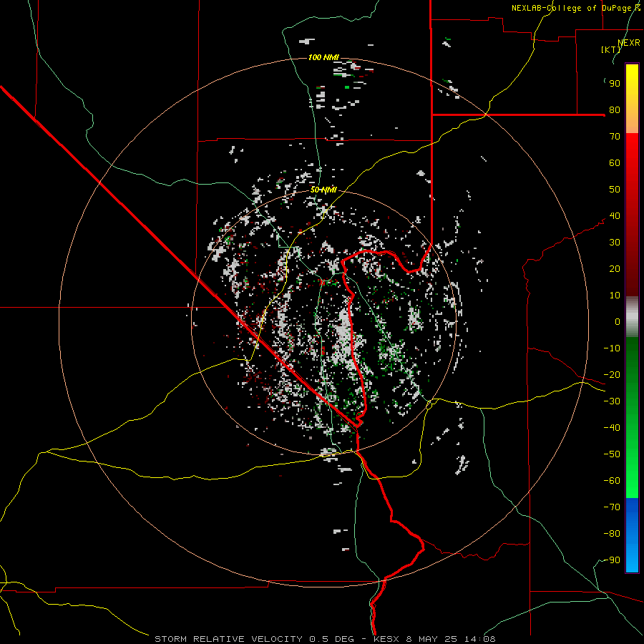Click the 8 MAY 25 14:08 timestamp
Viewport: 644px width, 644px height.
point(451,639)
